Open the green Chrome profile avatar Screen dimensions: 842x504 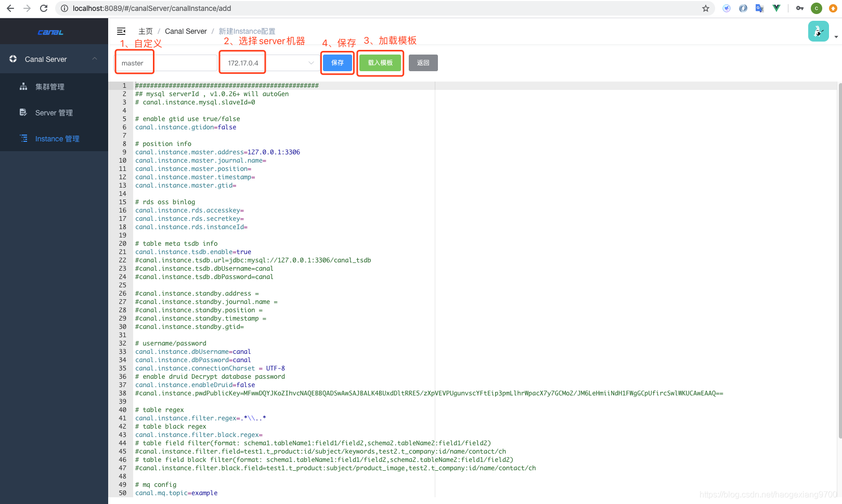point(817,8)
